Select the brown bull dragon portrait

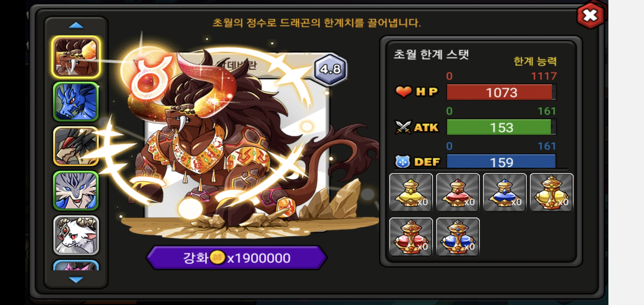coord(76,57)
